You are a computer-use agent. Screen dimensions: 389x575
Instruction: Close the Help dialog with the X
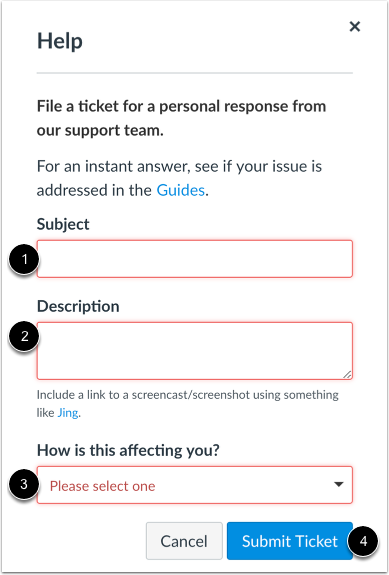click(x=355, y=26)
